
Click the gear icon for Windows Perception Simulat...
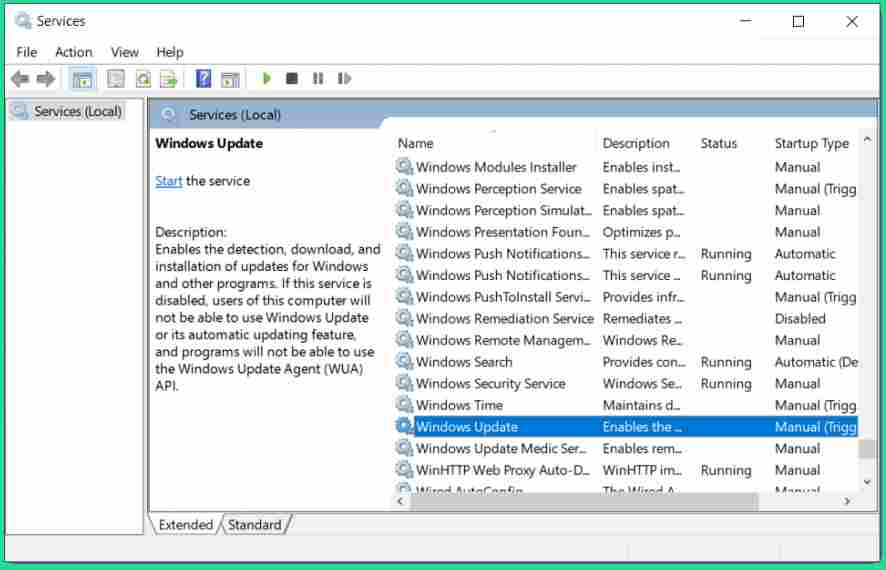pos(404,210)
